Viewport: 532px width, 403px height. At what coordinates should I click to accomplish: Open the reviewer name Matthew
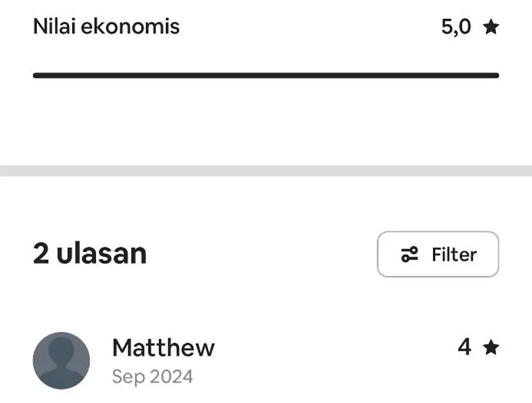(163, 348)
